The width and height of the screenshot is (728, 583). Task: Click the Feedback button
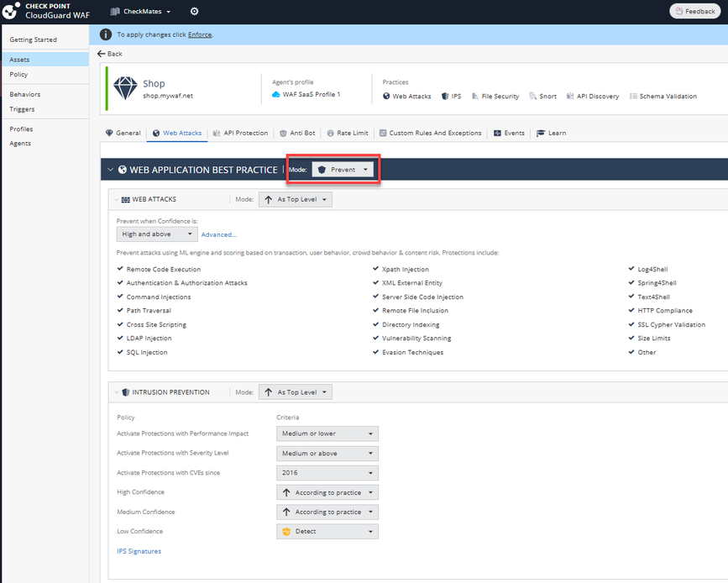(694, 12)
